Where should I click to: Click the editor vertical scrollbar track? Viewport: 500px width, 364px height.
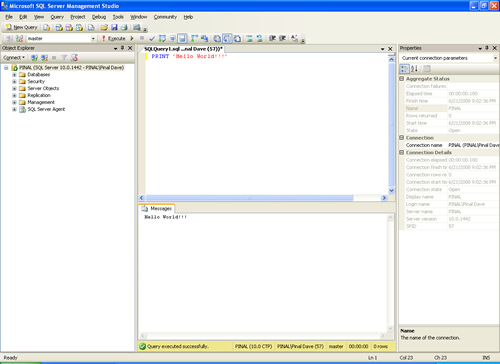tap(392, 125)
